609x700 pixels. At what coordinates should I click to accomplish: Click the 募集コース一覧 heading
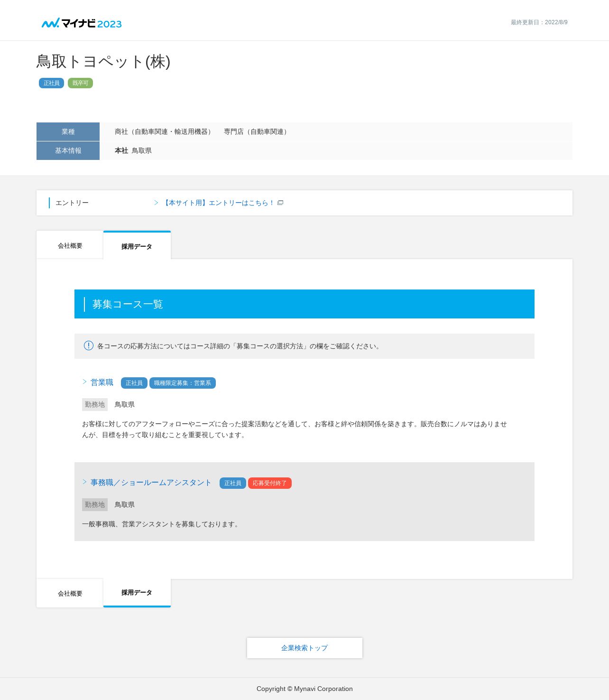pyautogui.click(x=128, y=304)
